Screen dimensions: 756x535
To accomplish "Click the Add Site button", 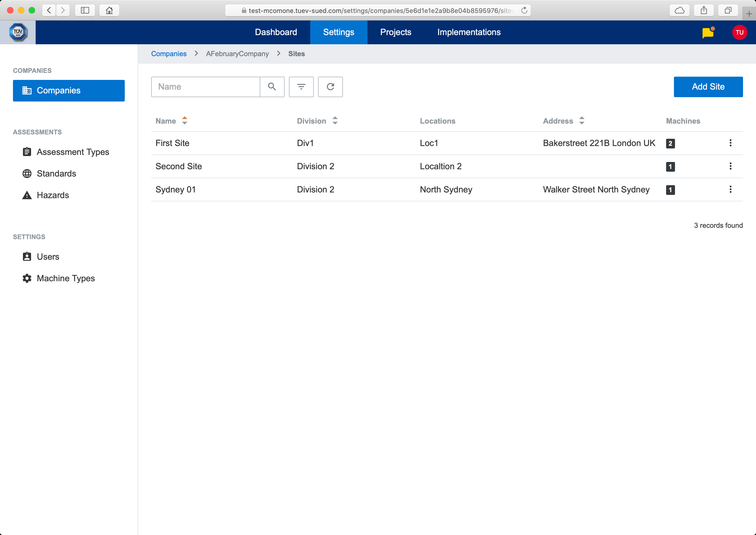I will point(708,87).
